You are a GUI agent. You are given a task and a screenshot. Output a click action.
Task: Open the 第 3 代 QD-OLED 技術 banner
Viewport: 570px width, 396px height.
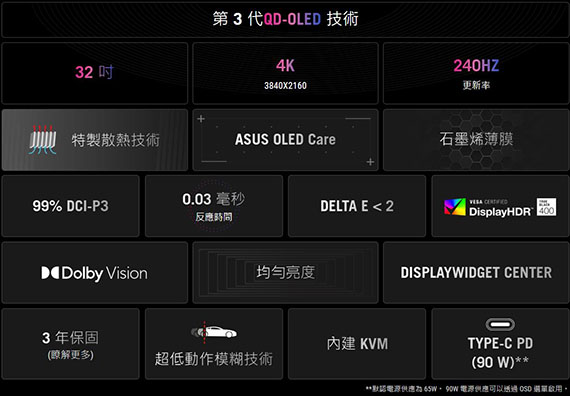pyautogui.click(x=285, y=20)
